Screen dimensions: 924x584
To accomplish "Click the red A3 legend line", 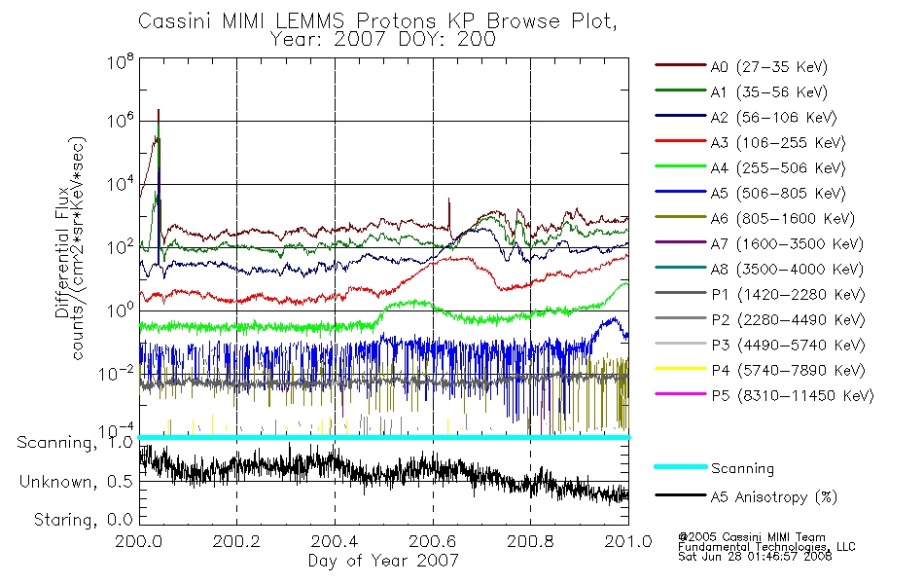I will [x=680, y=141].
